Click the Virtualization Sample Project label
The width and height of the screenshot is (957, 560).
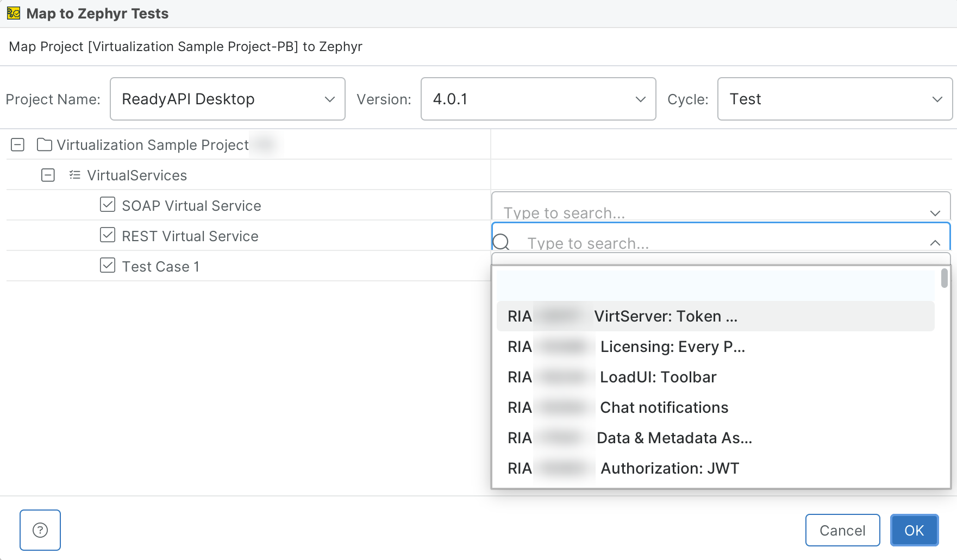(153, 145)
